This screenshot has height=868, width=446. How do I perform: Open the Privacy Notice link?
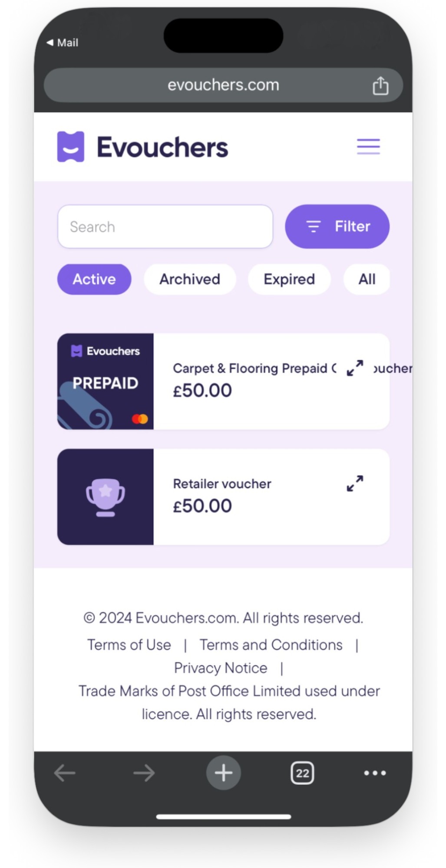point(221,668)
